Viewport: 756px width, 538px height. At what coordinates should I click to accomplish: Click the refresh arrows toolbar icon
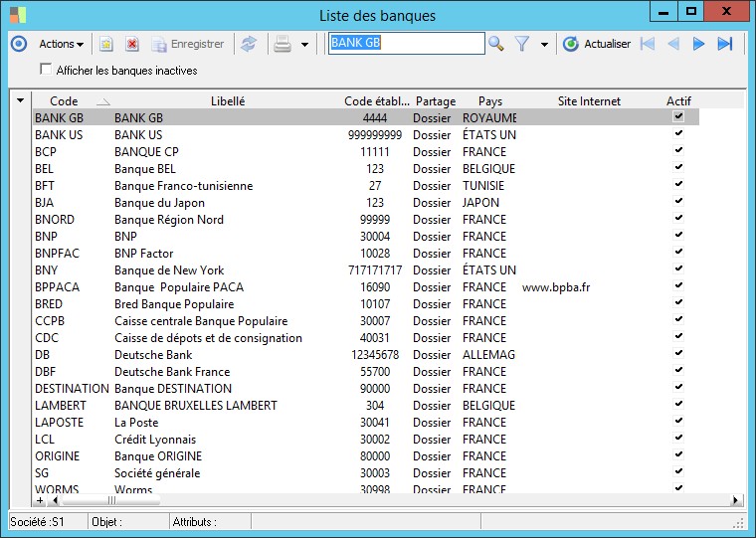(249, 44)
